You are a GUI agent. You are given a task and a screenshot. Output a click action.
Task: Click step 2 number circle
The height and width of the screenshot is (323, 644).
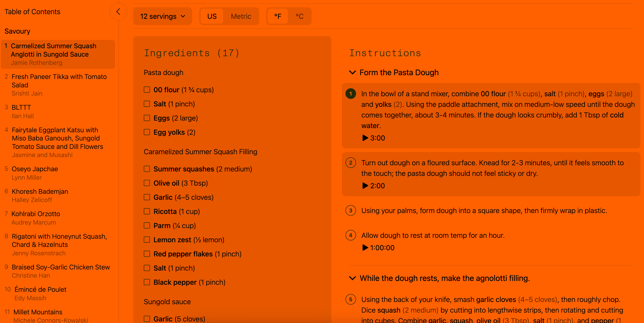pyautogui.click(x=351, y=163)
